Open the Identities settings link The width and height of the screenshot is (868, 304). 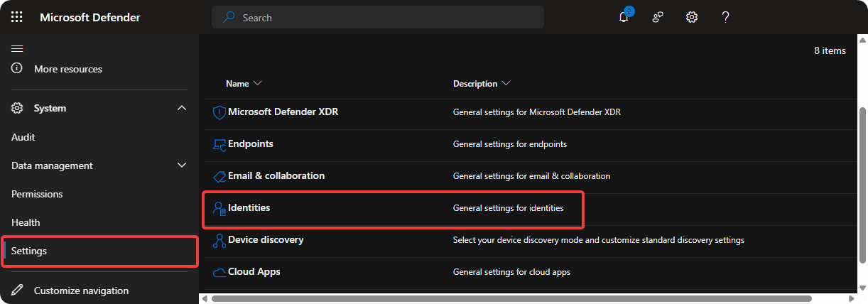(249, 208)
